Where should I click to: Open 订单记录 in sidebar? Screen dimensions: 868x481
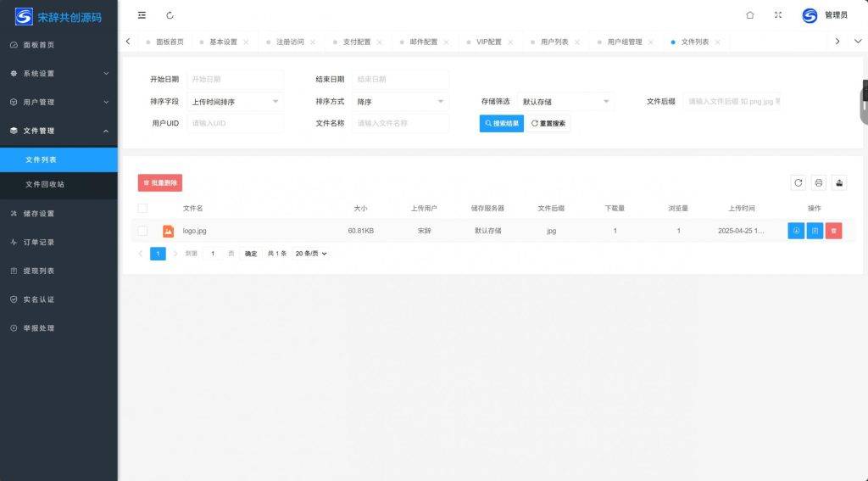[x=58, y=242]
